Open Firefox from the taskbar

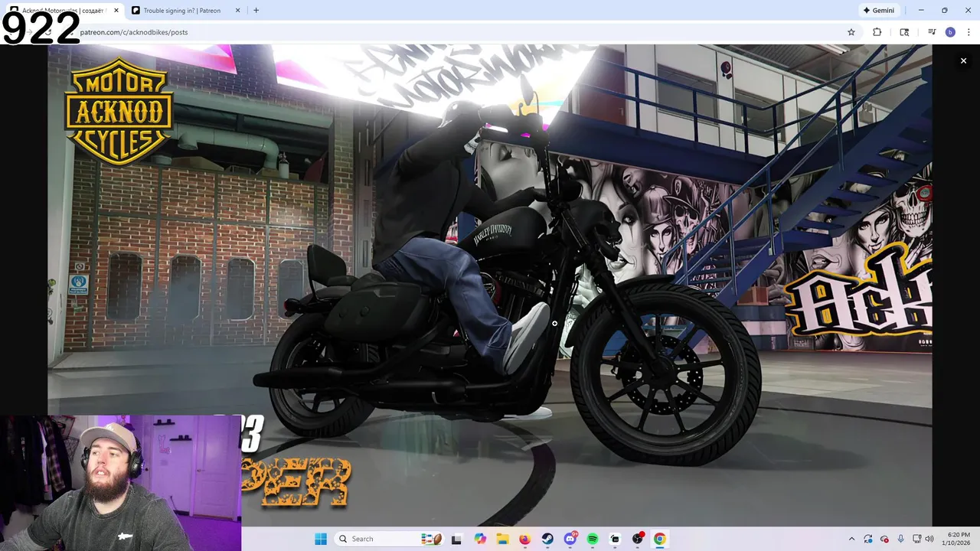pos(524,539)
